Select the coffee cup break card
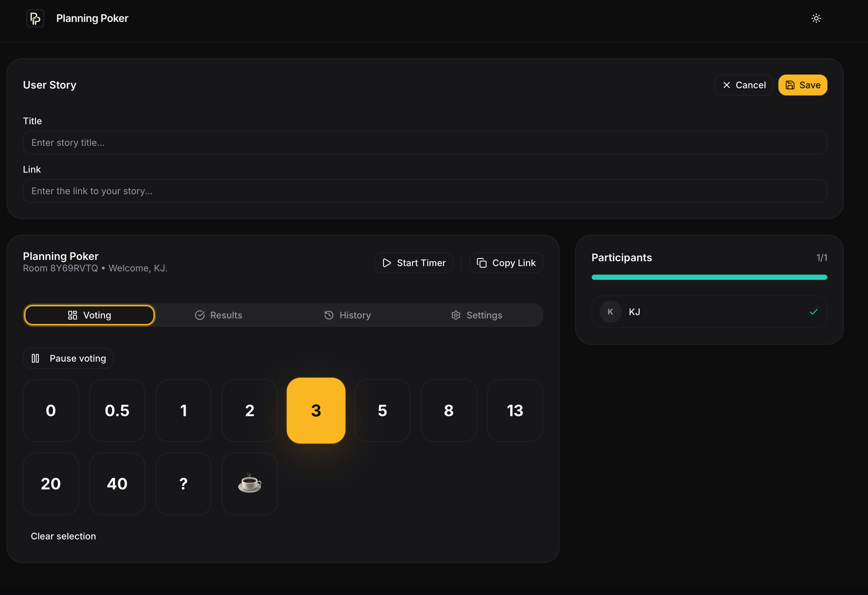Viewport: 868px width, 595px height. 250,484
